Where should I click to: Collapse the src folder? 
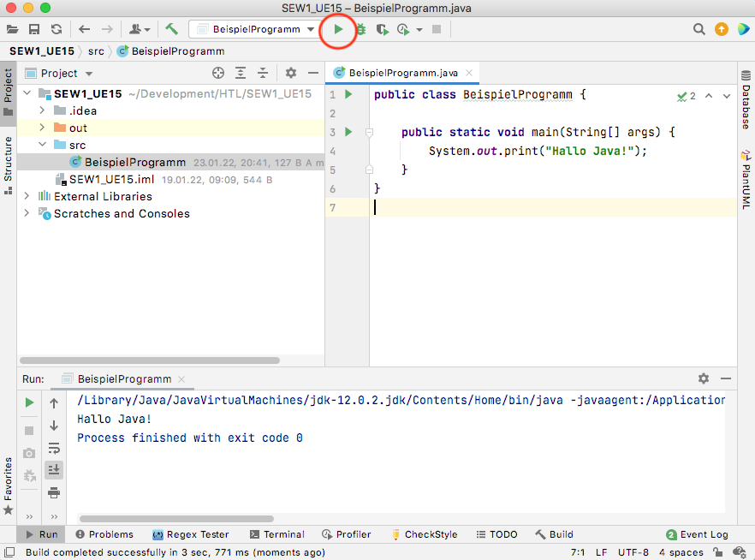43,145
